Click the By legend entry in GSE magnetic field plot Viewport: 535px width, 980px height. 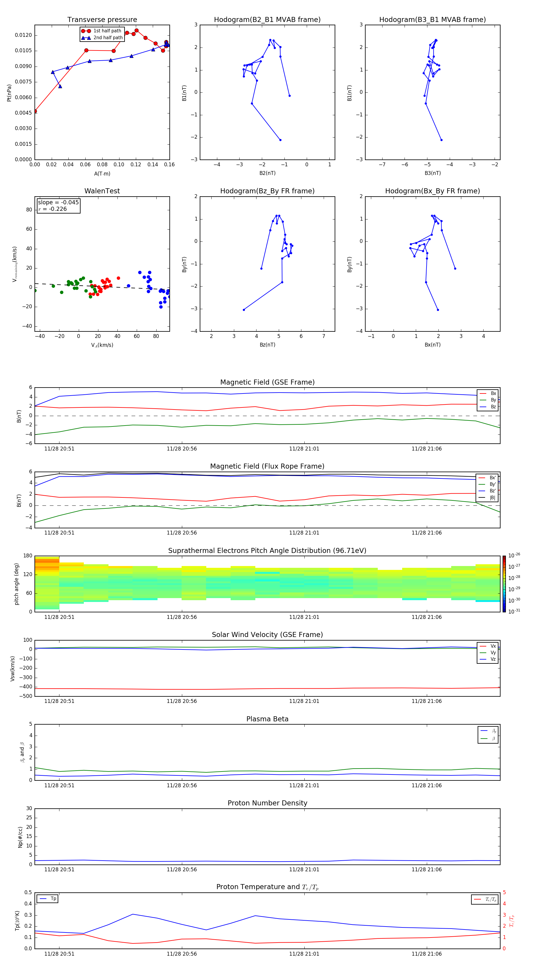pos(488,400)
